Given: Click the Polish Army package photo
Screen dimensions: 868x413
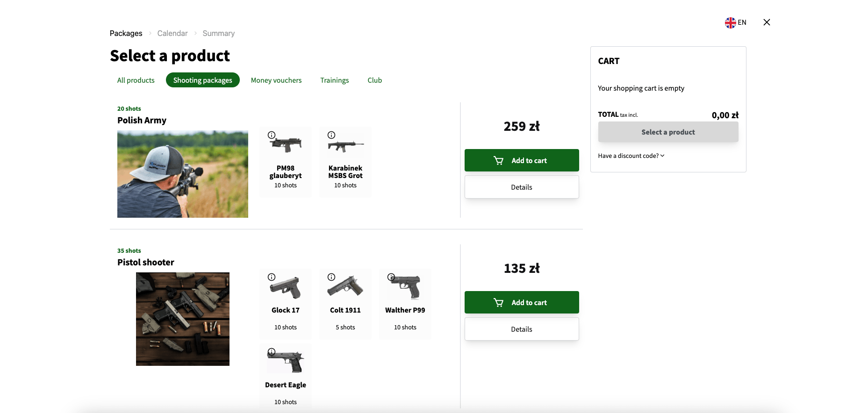Looking at the screenshot, I should coord(183,174).
